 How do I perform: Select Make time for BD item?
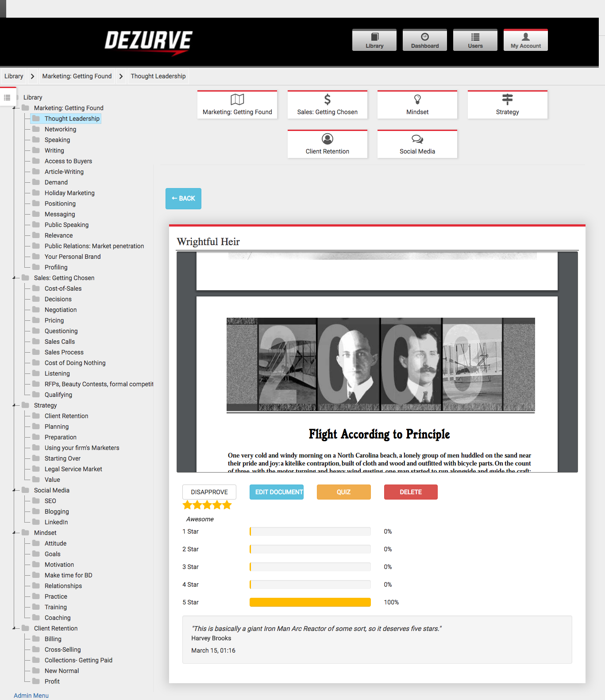[69, 575]
